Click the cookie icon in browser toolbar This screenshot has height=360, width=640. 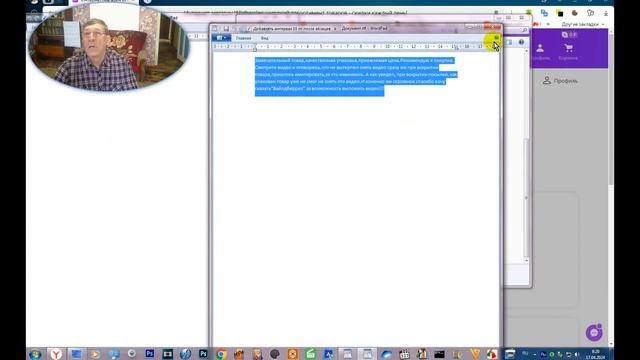point(575,13)
